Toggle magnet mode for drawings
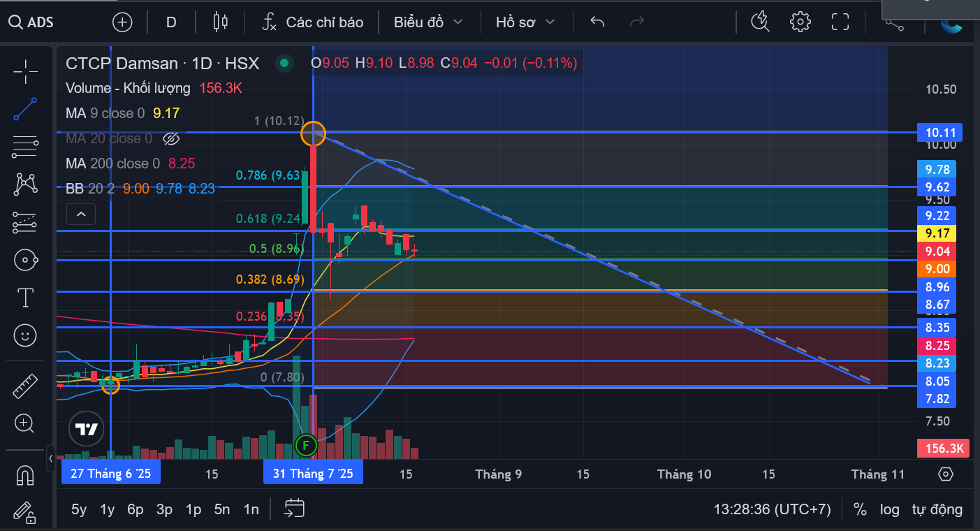980x531 pixels. (26, 476)
